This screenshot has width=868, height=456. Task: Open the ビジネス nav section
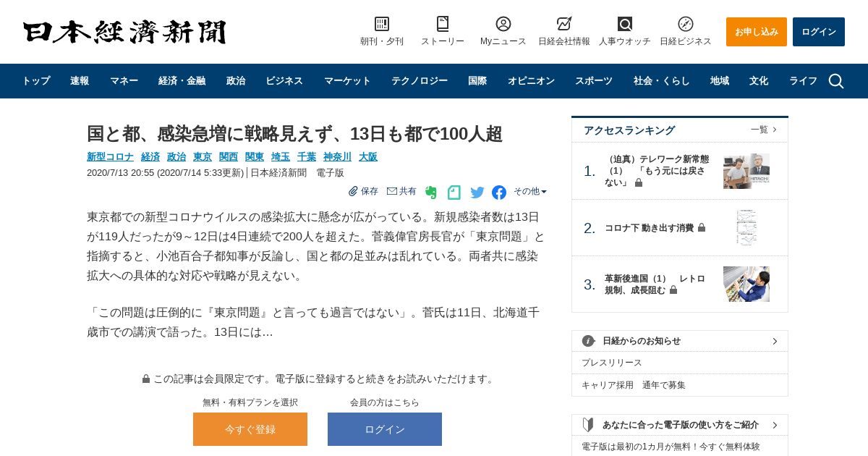(284, 81)
